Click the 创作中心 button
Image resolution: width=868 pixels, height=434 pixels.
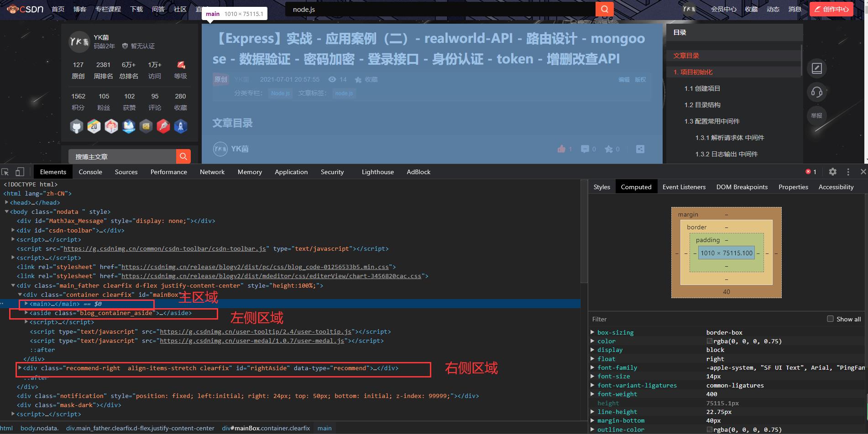(831, 9)
